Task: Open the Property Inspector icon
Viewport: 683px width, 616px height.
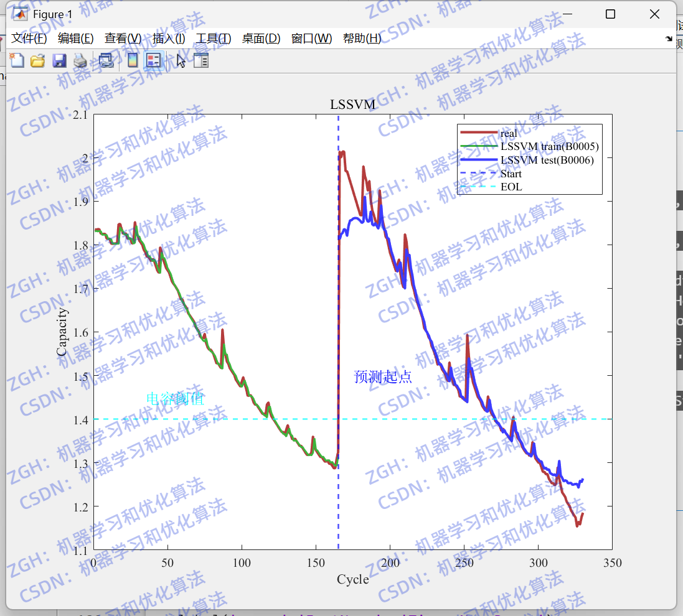Action: click(201, 60)
